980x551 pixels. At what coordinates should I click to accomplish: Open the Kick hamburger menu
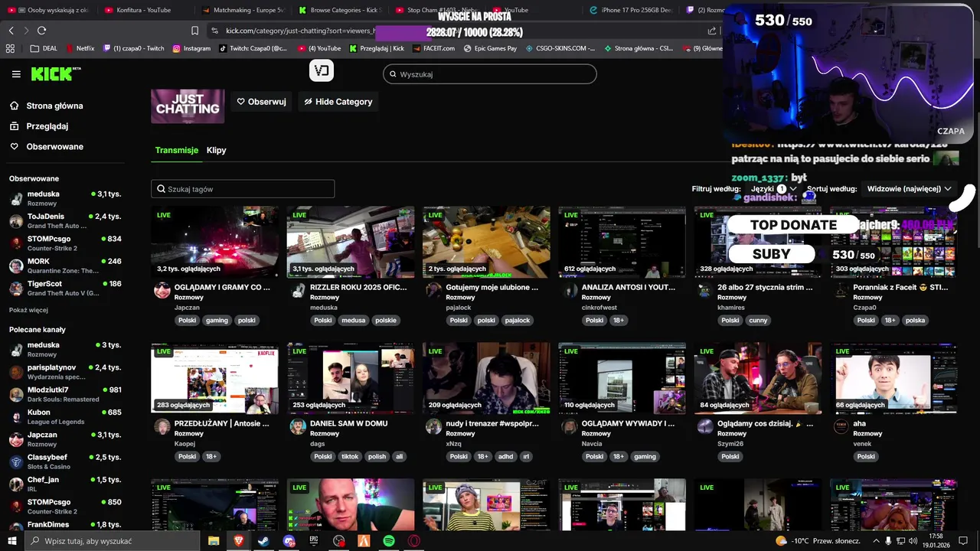pos(16,74)
